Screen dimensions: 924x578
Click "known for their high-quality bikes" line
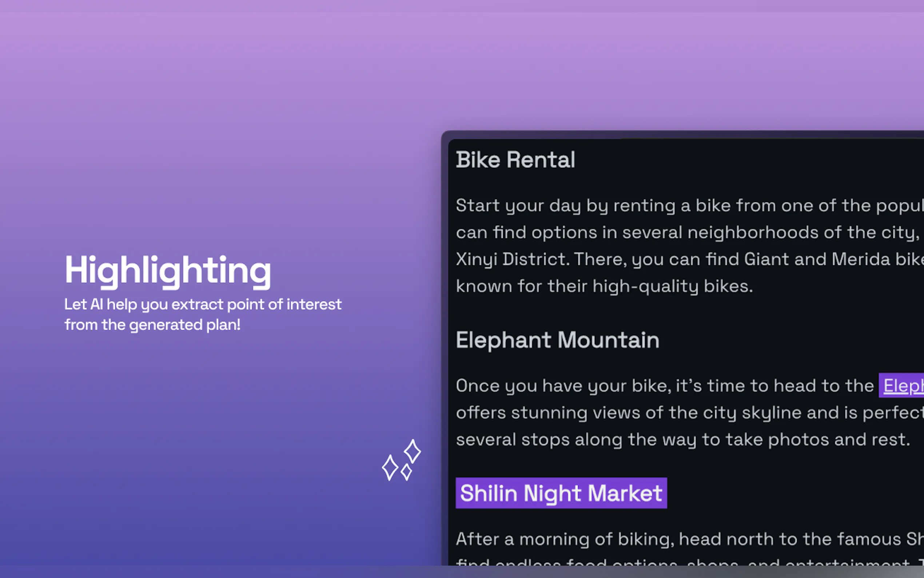click(604, 286)
